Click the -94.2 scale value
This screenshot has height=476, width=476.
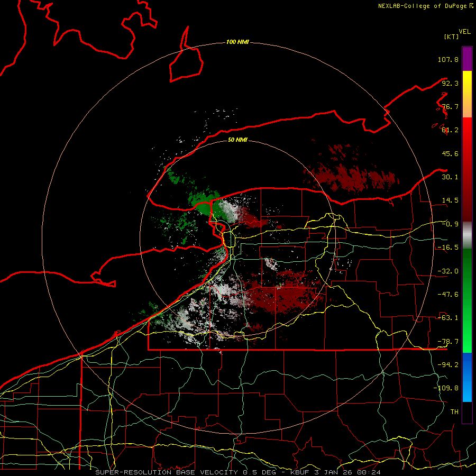pos(448,364)
